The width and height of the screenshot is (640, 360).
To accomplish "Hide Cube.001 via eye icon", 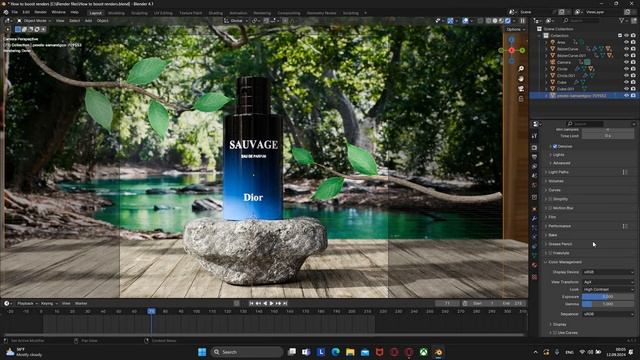I will (626, 89).
